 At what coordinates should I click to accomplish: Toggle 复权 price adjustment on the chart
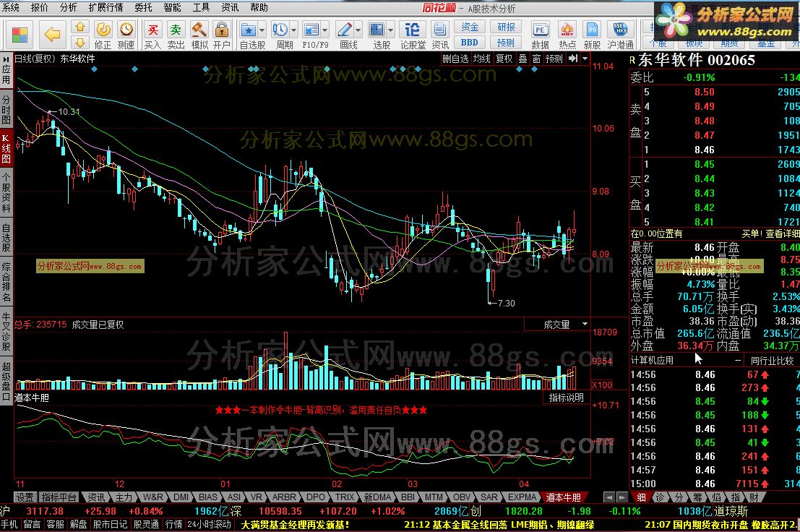[x=504, y=59]
